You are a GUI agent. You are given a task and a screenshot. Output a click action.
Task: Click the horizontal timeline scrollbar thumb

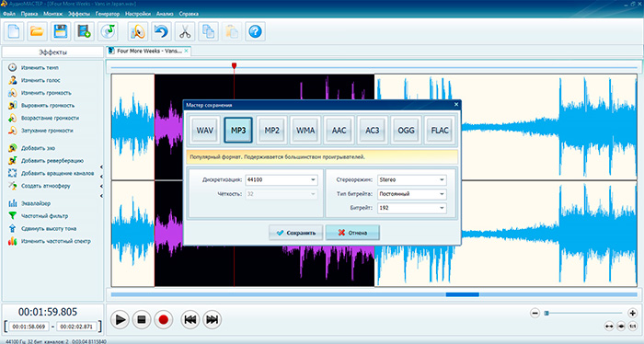click(463, 294)
